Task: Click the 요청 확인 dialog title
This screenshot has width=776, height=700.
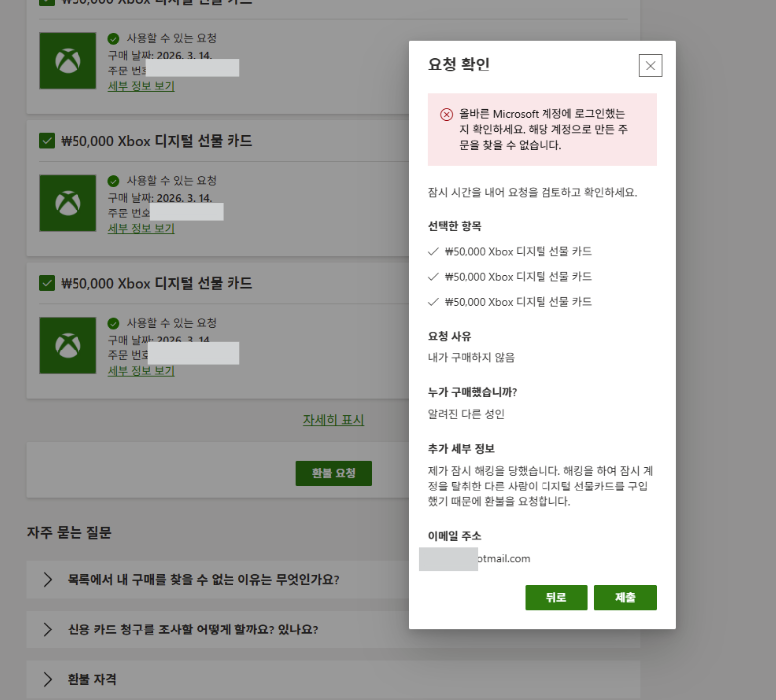Action: pos(459,65)
